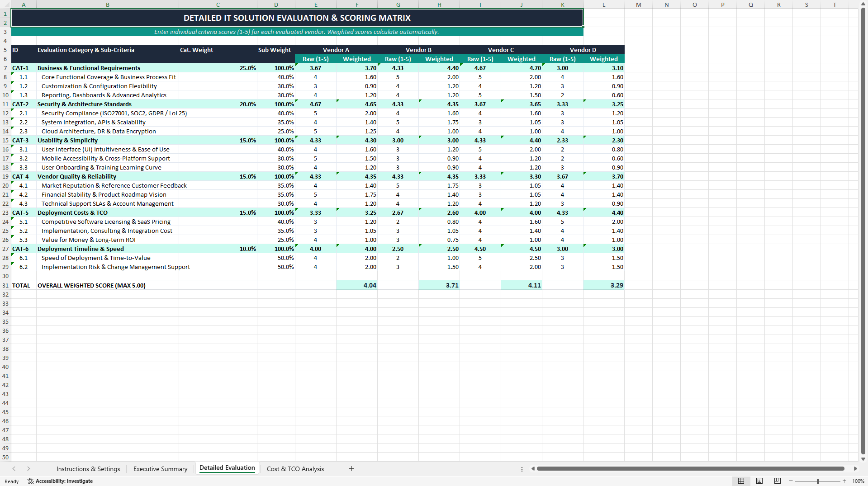Select the title cell DETAILED IT SOLUTION EVALUATION
The height and width of the screenshot is (486, 868).
(x=297, y=18)
